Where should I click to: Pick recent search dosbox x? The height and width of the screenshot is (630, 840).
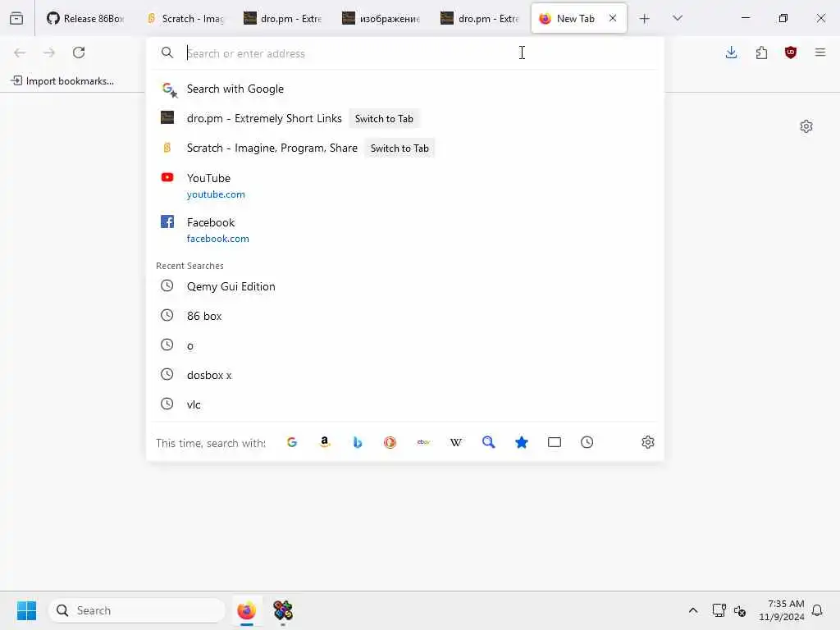coord(405,375)
